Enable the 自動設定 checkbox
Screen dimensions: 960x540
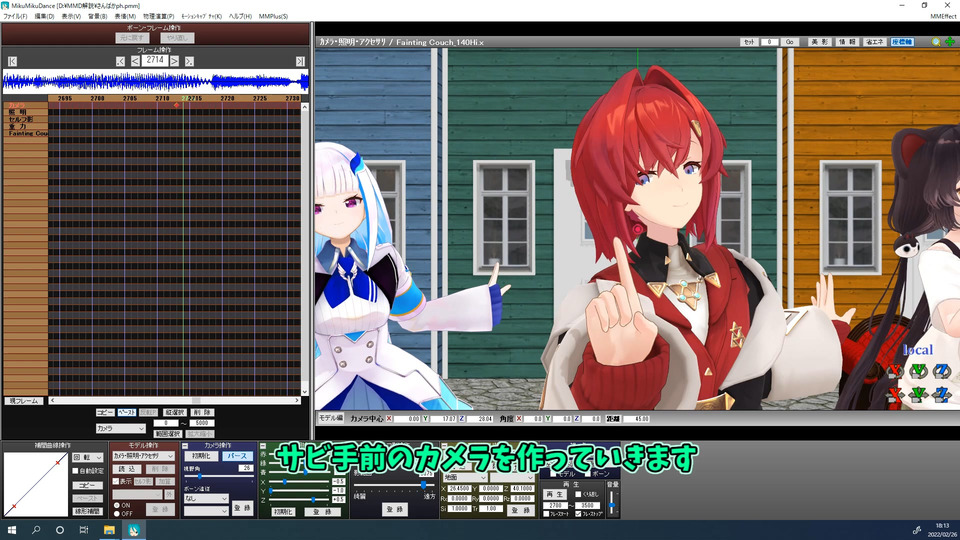coord(76,471)
